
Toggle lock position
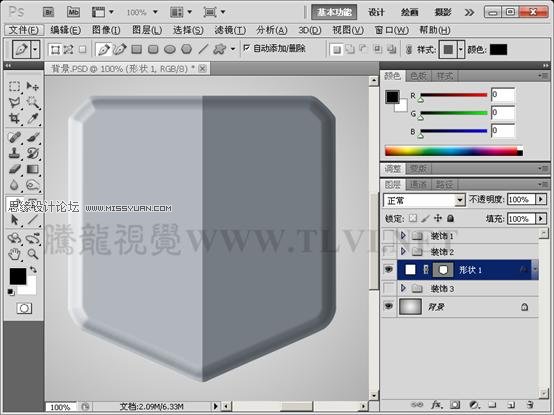point(438,218)
